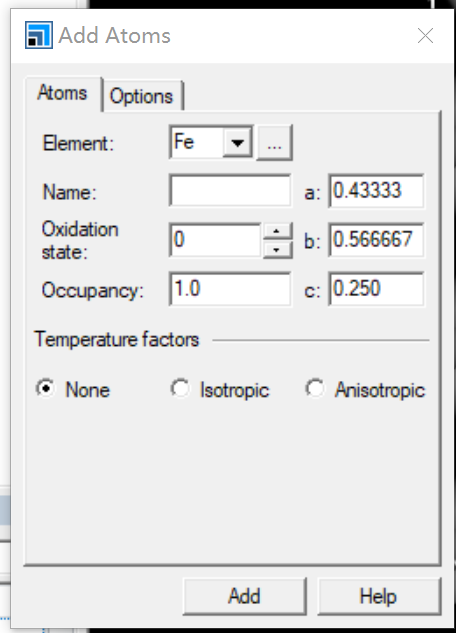
Task: Select the Atoms tab
Action: (x=63, y=93)
